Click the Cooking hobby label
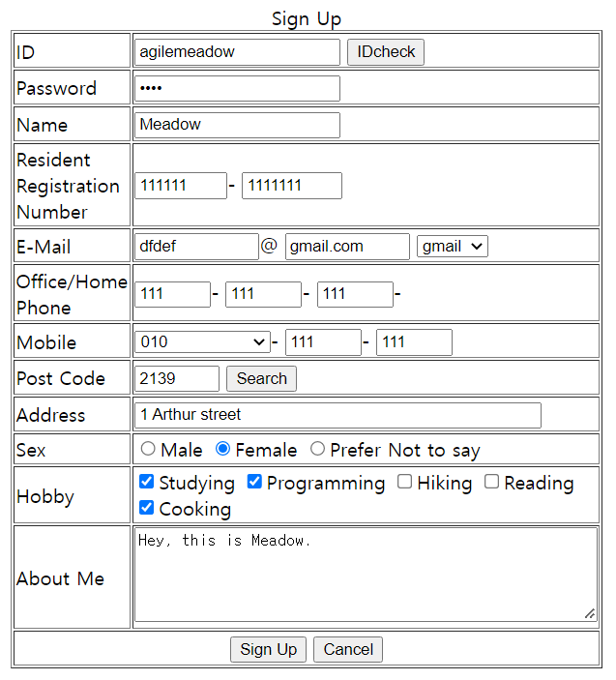The height and width of the screenshot is (680, 616). [194, 509]
